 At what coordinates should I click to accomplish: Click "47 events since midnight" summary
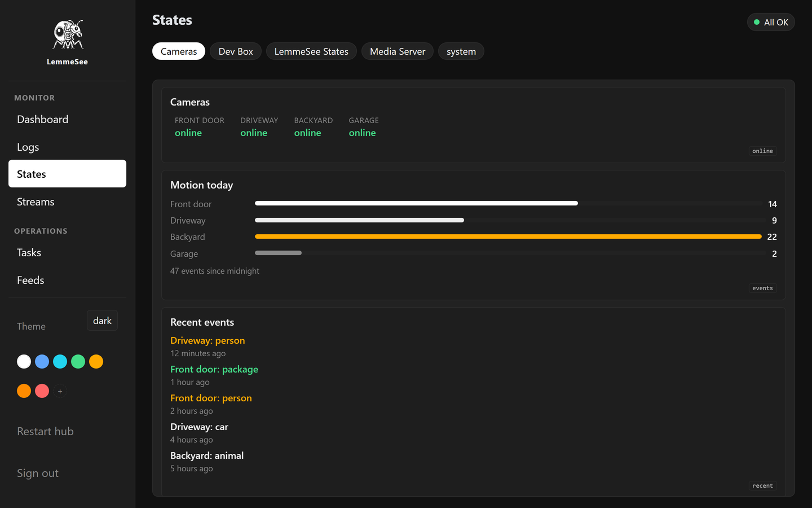(x=215, y=271)
